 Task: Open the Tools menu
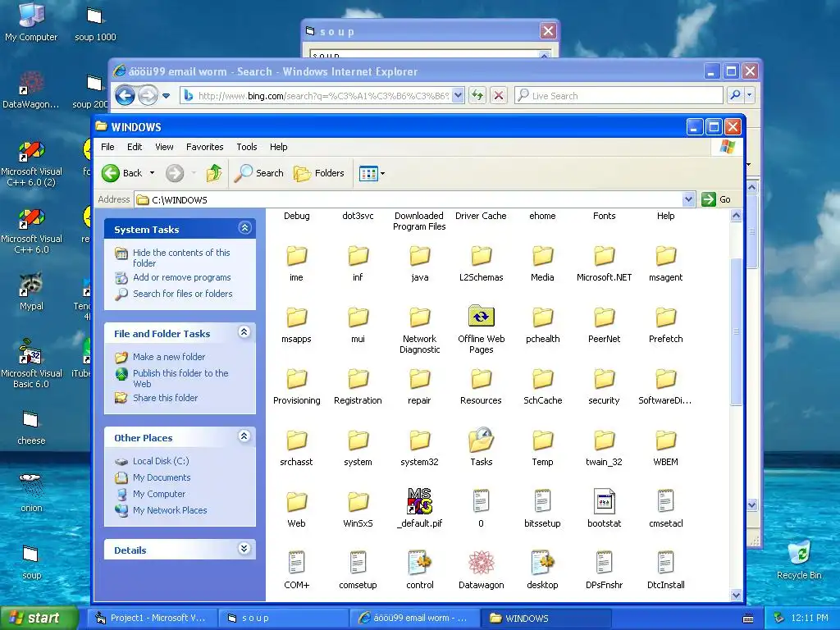(247, 147)
